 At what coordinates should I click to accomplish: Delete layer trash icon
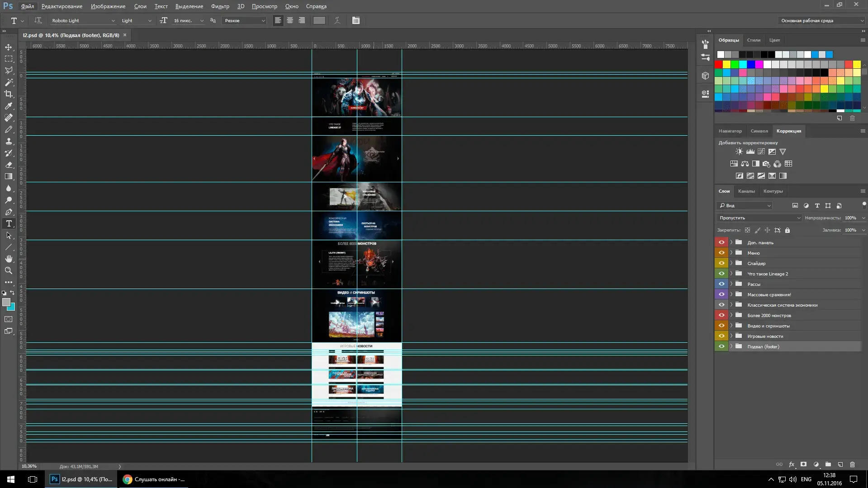click(853, 464)
